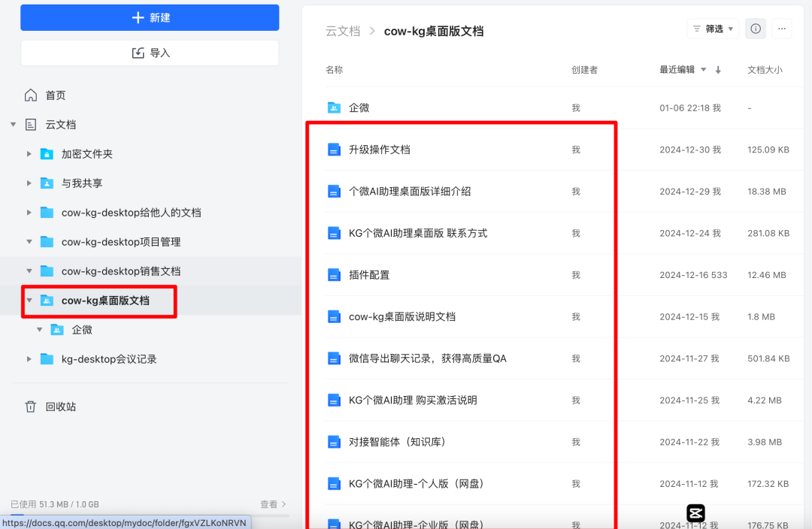
Task: Click document icon for 购买激活说明 file
Action: (334, 400)
